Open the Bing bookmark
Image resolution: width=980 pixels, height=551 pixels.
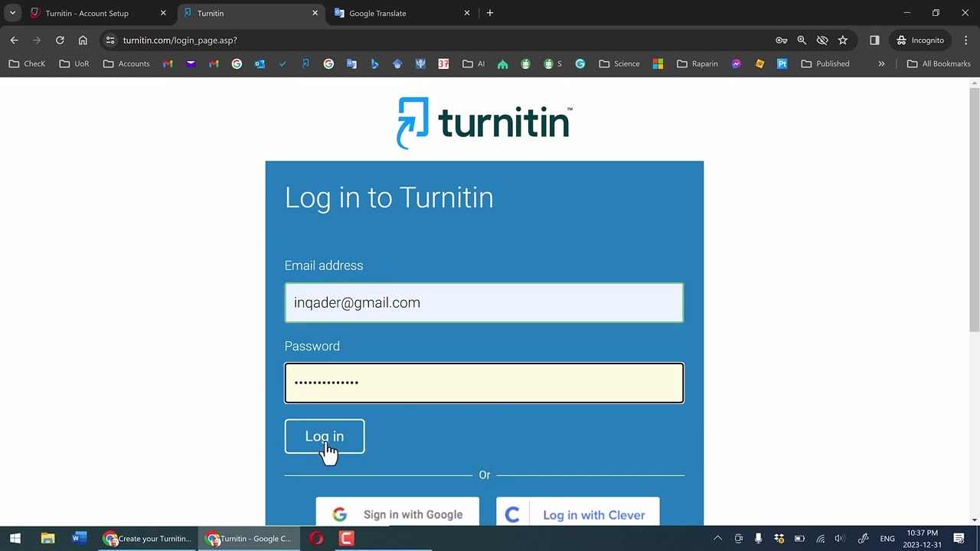click(x=374, y=64)
